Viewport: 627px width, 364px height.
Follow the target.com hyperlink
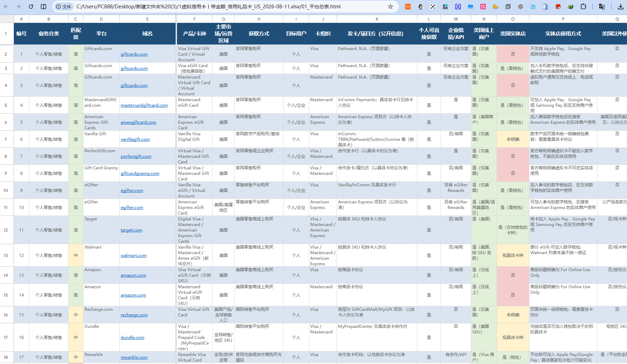pos(131,230)
